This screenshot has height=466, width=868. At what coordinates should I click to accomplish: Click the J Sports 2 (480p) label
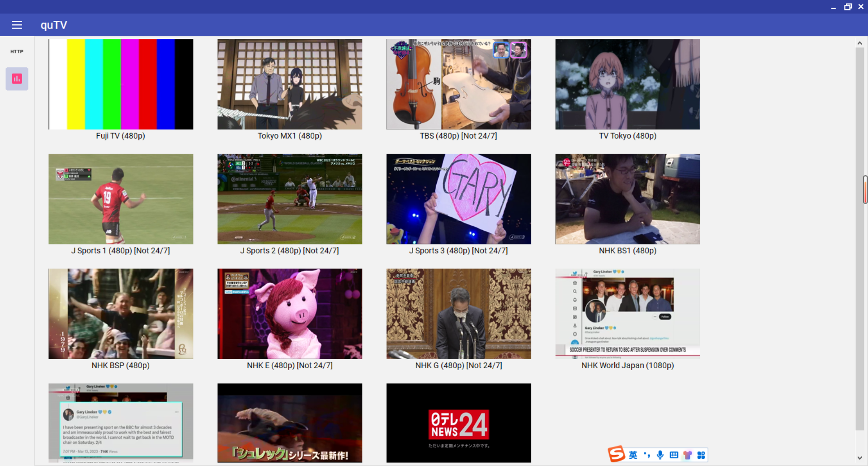click(289, 251)
